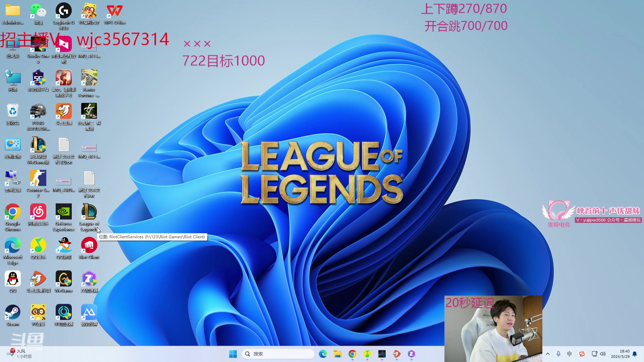The height and width of the screenshot is (362, 644).
Task: Launch QQ音乐 desktop shortcut
Action: [38, 248]
